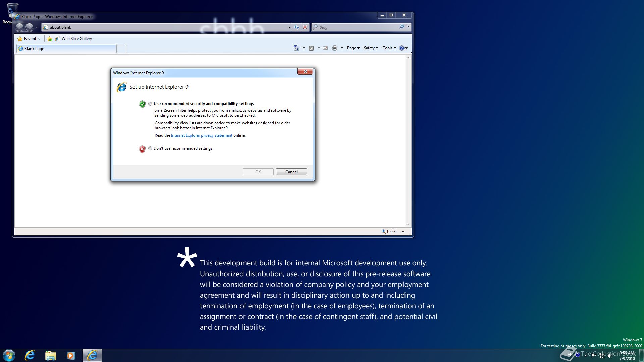The width and height of the screenshot is (644, 362).
Task: Open Windows Media Player in taskbar
Action: click(71, 355)
